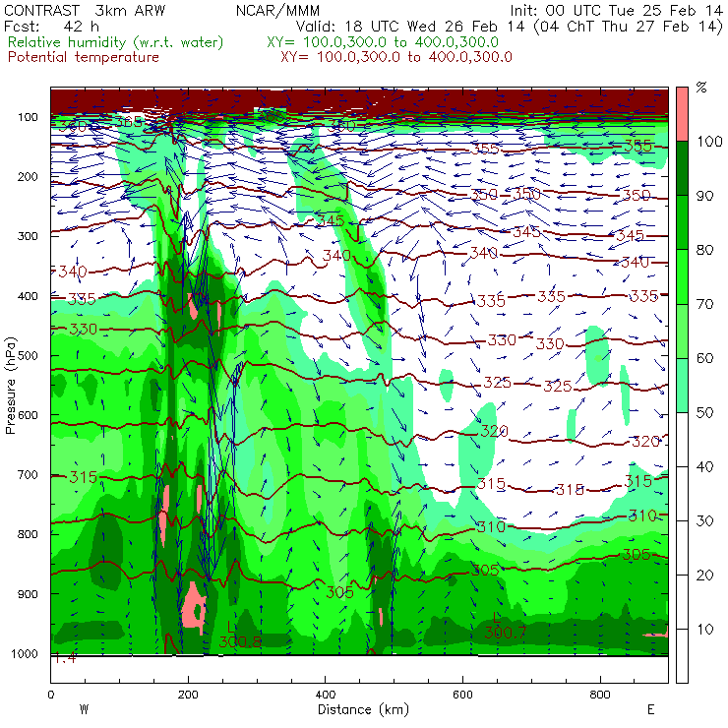The width and height of the screenshot is (728, 728).
Task: Click the white 40–50 percent colorbar segment
Action: (x=682, y=439)
